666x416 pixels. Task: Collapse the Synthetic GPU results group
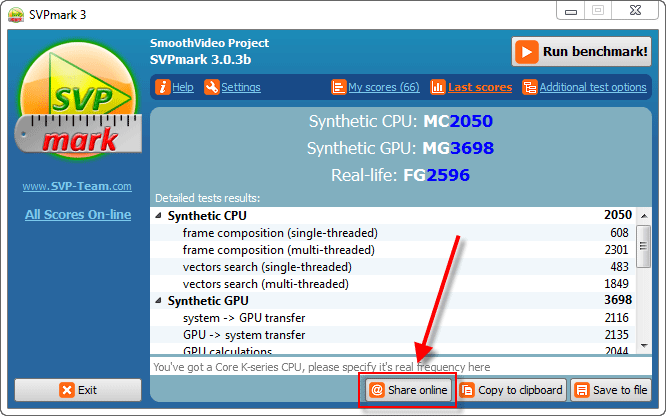click(160, 301)
